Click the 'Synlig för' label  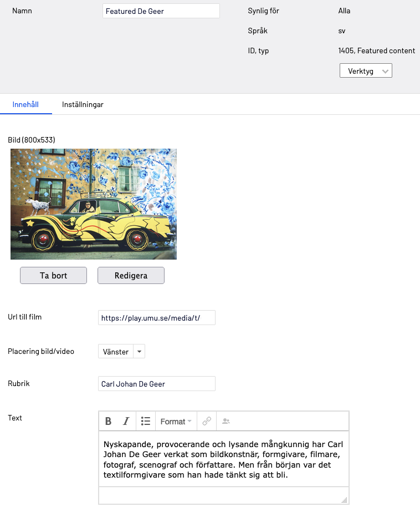[x=264, y=11]
